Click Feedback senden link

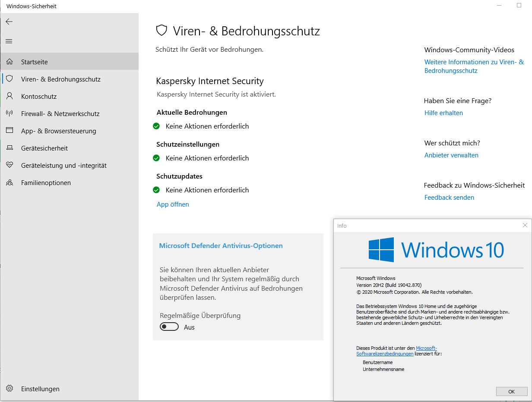tap(449, 198)
